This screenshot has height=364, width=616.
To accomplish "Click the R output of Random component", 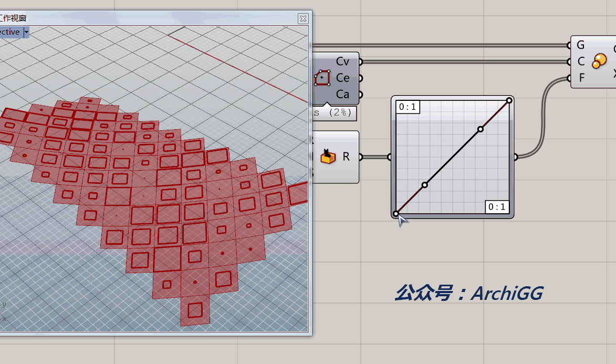I will click(346, 157).
